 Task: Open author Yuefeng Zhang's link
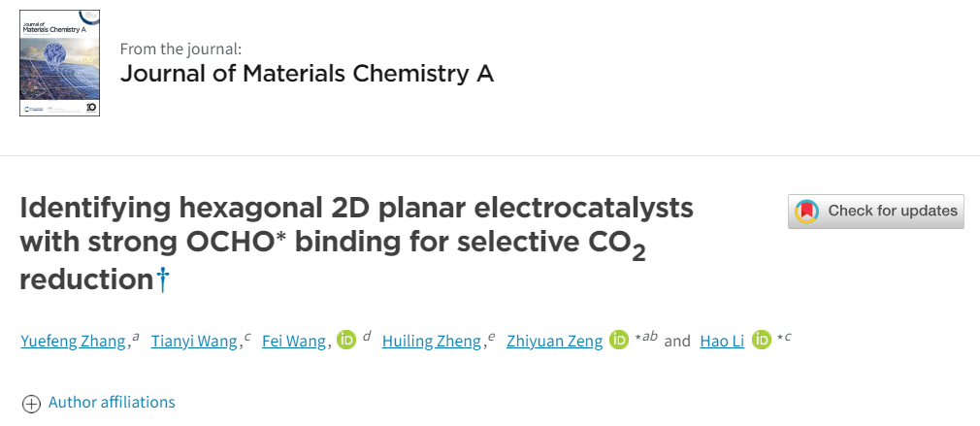click(73, 341)
